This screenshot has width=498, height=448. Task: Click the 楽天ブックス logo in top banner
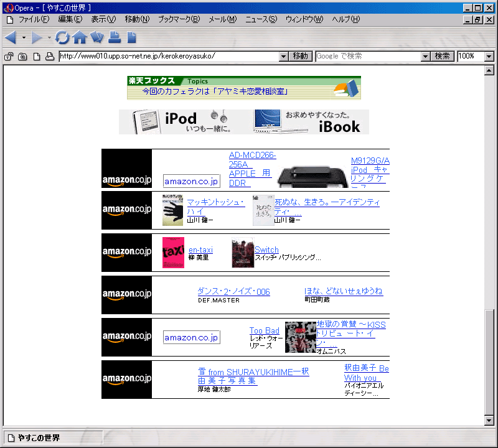[151, 81]
